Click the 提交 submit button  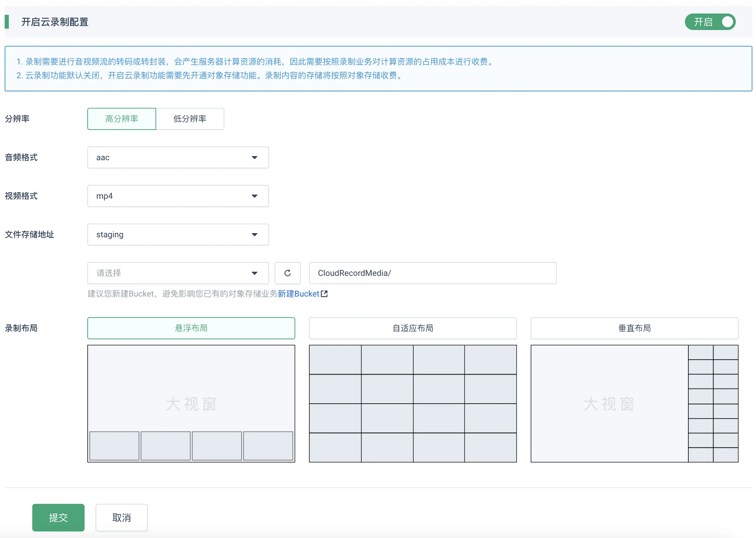(58, 518)
